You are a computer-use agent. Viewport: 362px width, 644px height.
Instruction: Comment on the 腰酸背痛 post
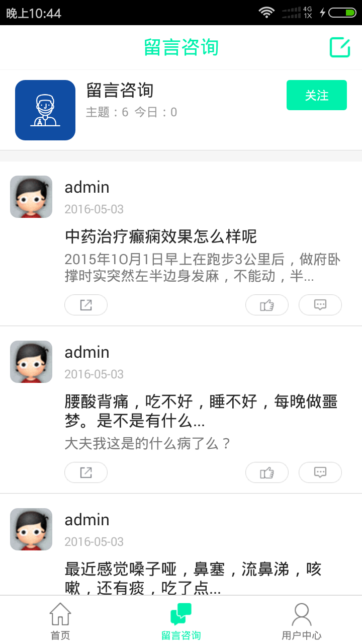(320, 472)
